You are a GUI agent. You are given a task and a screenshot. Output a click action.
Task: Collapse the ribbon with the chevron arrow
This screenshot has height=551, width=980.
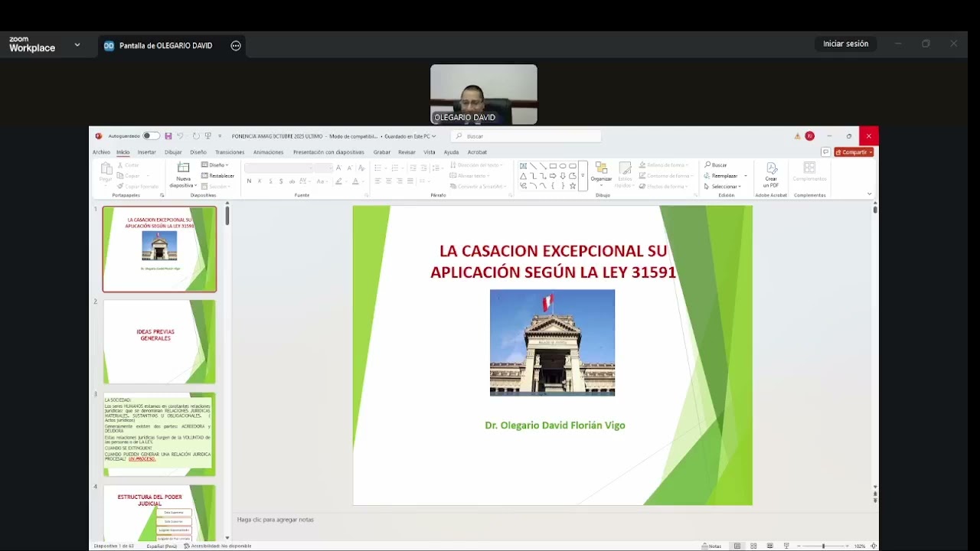869,194
